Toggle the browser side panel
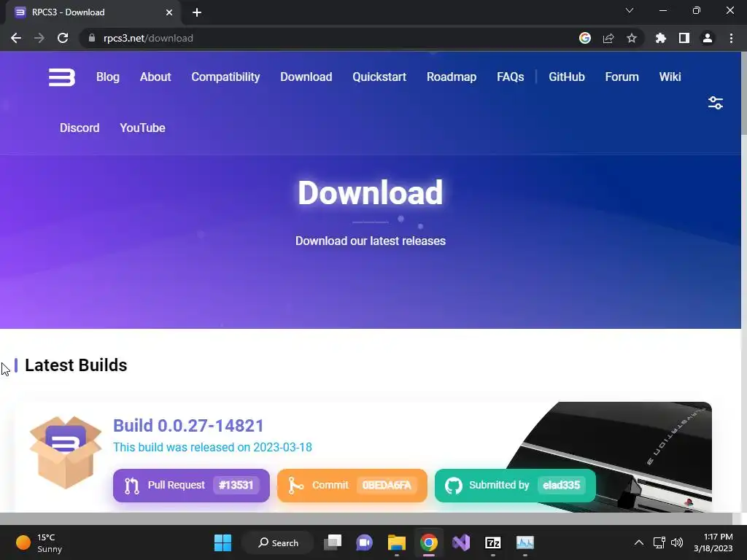This screenshot has height=560, width=747. (x=684, y=38)
